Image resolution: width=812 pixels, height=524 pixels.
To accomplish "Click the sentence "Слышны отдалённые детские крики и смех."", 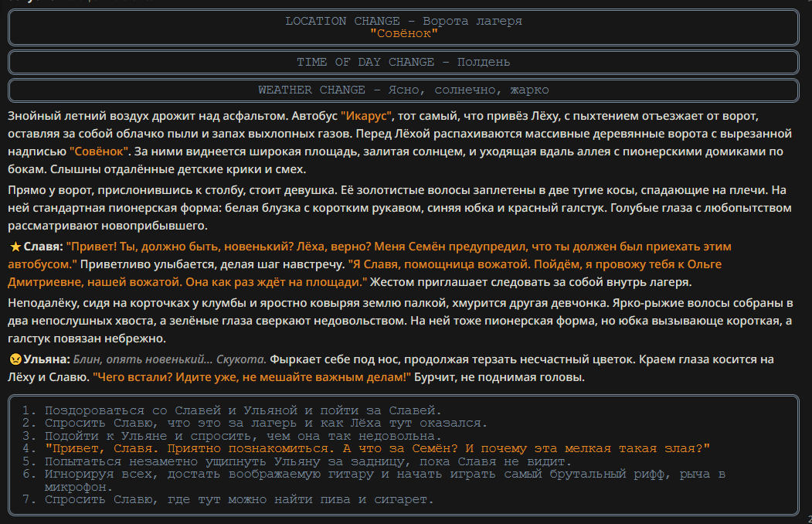I will click(178, 169).
